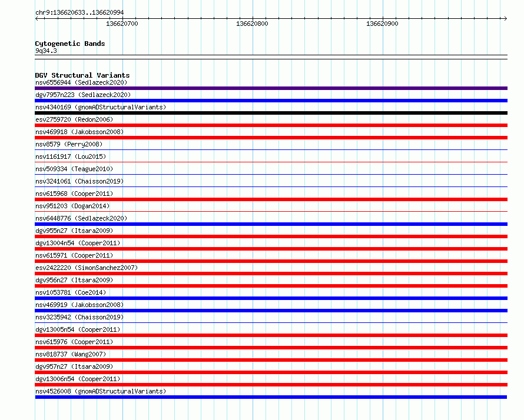Click nsv509334 (Teague2010) label
This screenshot has width=524, height=420.
pyautogui.click(x=74, y=169)
